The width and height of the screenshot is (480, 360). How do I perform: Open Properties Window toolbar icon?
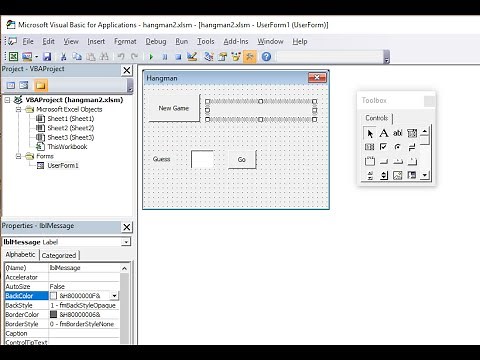click(222, 57)
